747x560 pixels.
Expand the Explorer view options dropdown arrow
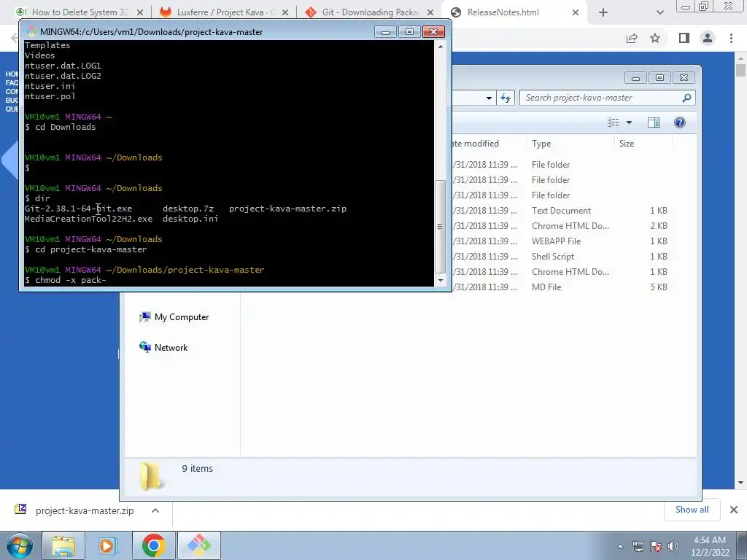629,122
